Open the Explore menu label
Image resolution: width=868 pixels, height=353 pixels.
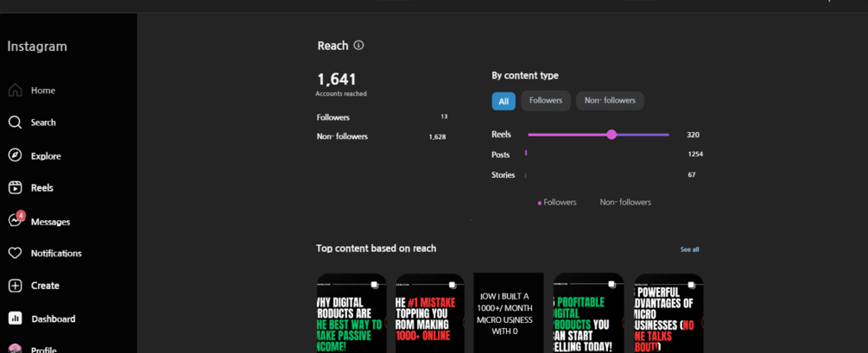pyautogui.click(x=46, y=156)
